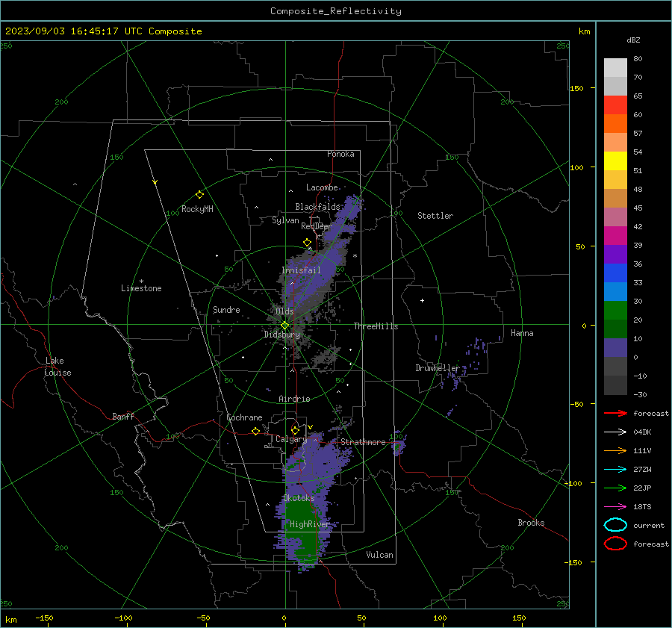Click the small green echo east of Strathmore
This screenshot has width=672, height=628.
397,448
